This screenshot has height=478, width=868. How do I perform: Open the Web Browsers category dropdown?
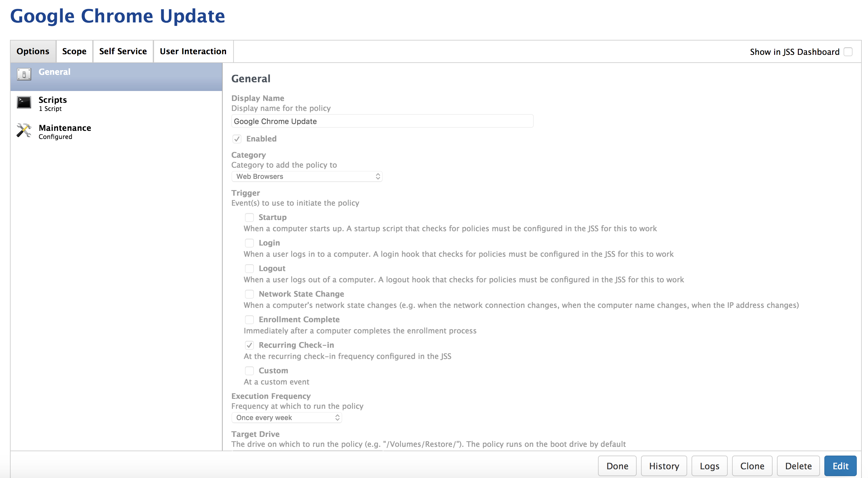(x=306, y=176)
